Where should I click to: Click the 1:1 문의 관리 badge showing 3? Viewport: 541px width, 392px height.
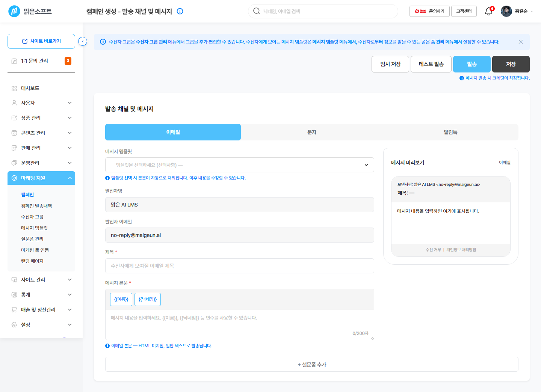point(68,61)
